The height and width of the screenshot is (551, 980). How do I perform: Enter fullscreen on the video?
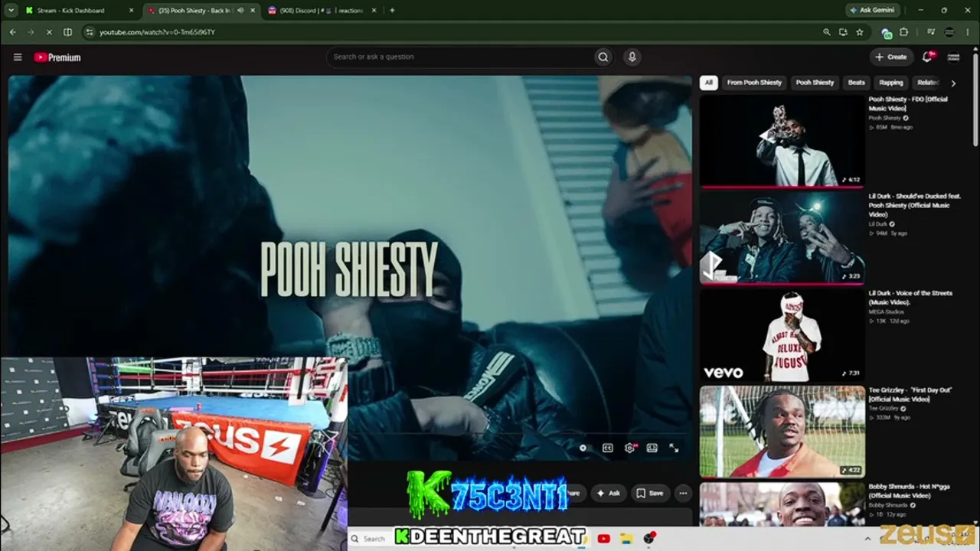click(674, 448)
